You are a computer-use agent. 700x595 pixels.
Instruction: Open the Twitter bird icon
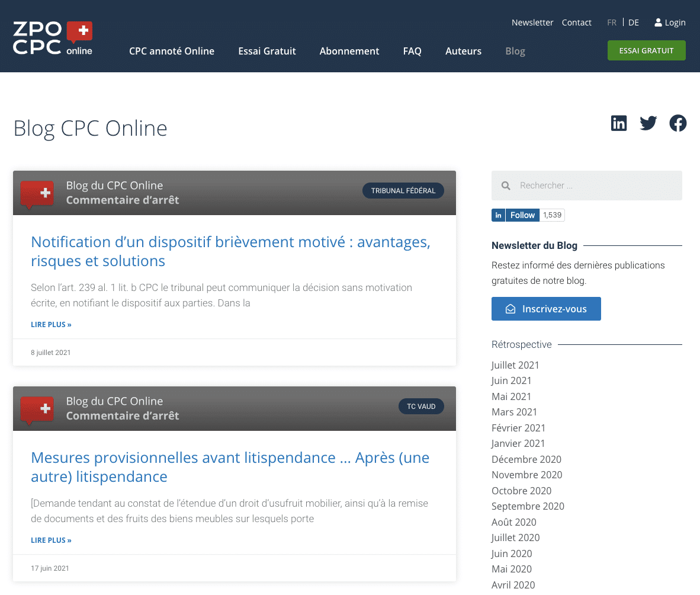click(648, 123)
